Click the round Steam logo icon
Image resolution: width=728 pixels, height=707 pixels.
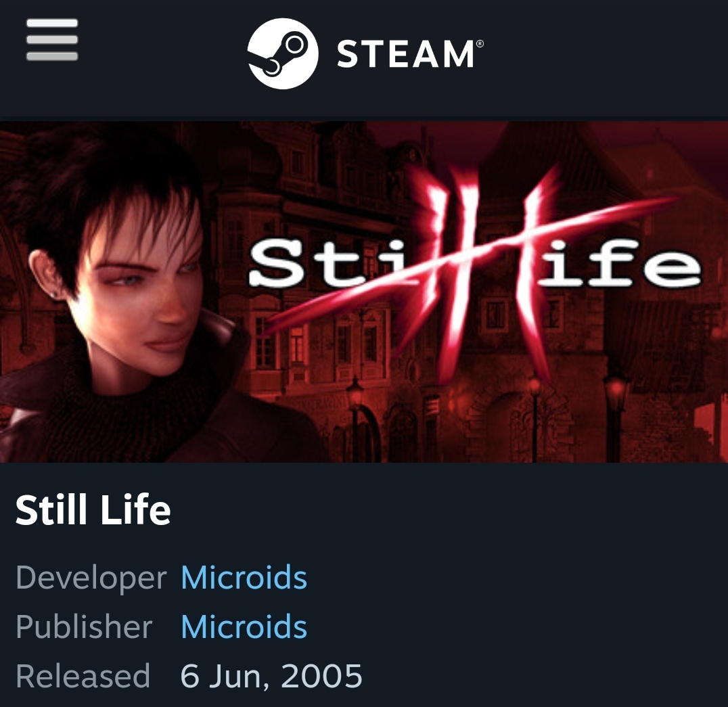pyautogui.click(x=283, y=54)
